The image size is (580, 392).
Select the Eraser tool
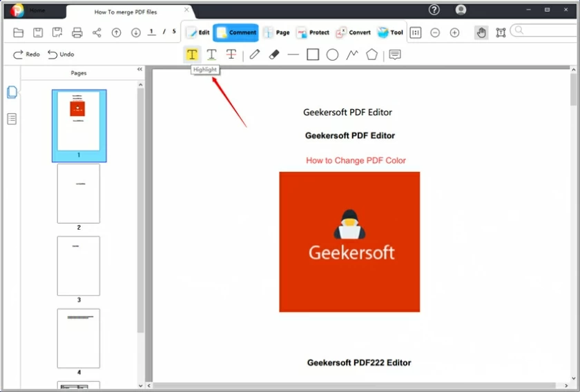[273, 55]
